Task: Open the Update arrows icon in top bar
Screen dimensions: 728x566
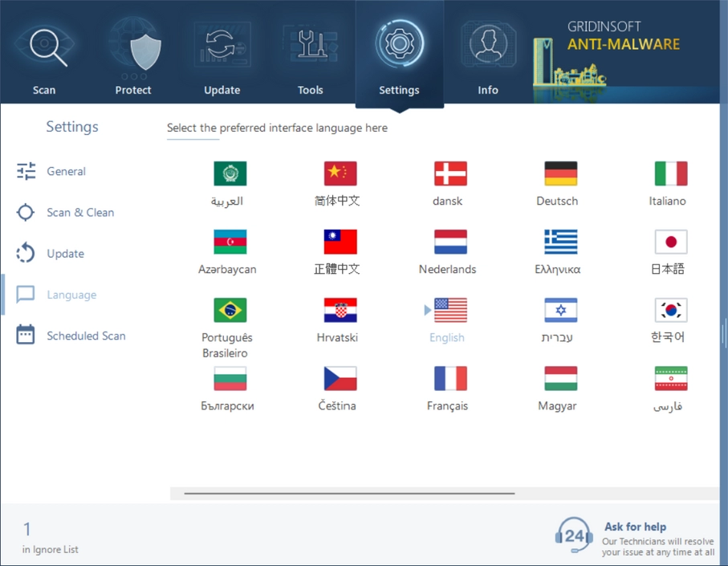Action: coord(222,47)
